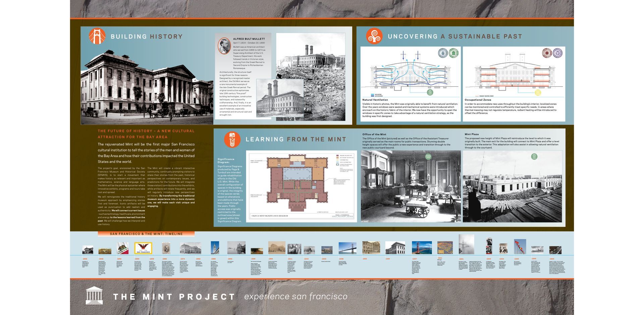
Task: Select green badge on Office of the Mint photo
Action: [428, 156]
